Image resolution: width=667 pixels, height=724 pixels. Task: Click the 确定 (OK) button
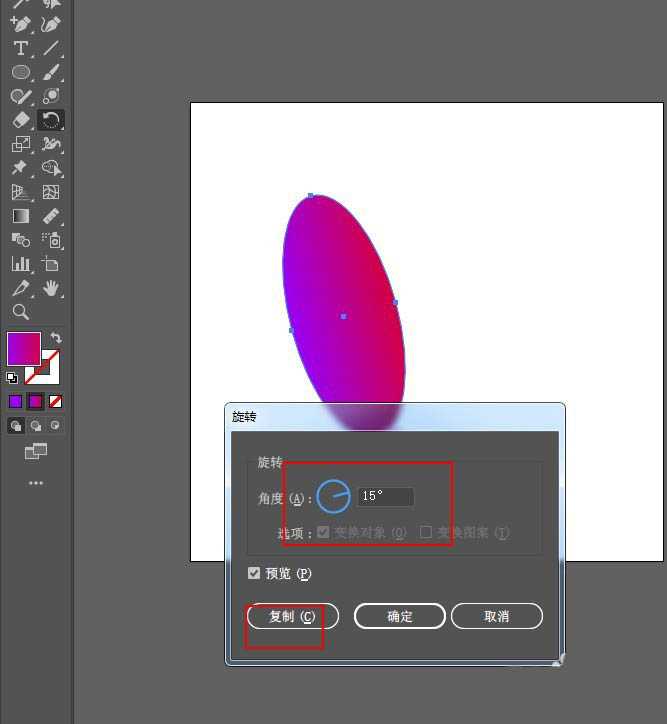[x=399, y=616]
